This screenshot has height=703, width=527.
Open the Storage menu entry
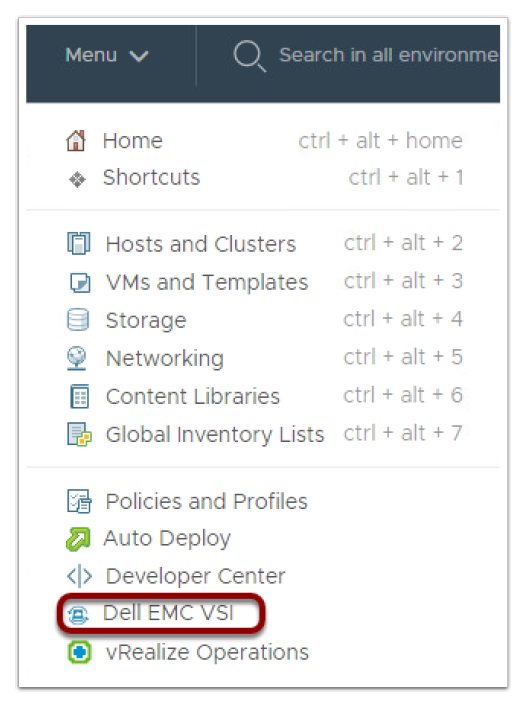(x=265, y=320)
